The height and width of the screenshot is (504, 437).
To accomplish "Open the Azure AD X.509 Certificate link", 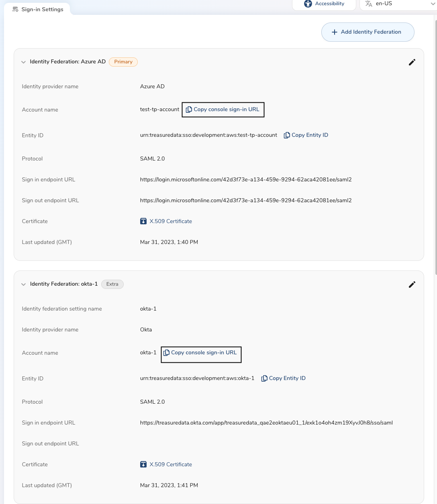I will tap(171, 221).
